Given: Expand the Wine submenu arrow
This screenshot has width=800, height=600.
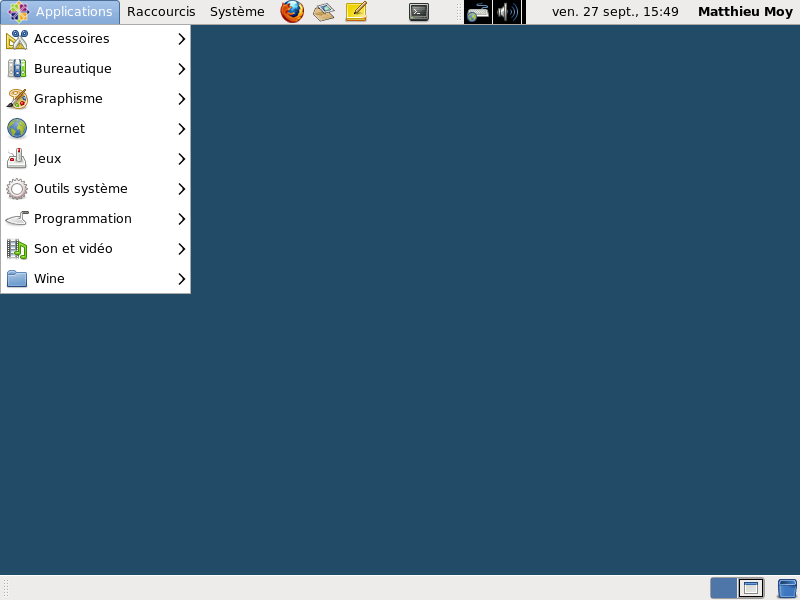Looking at the screenshot, I should click(x=182, y=279).
